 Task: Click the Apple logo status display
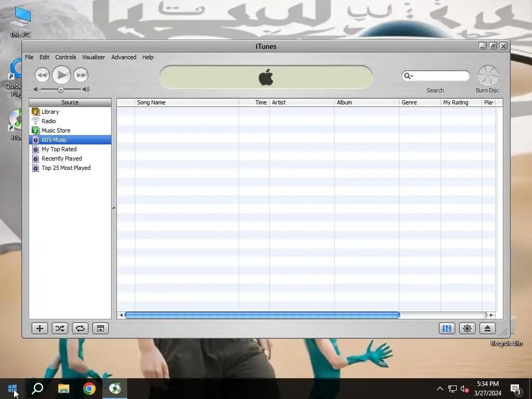click(x=266, y=77)
